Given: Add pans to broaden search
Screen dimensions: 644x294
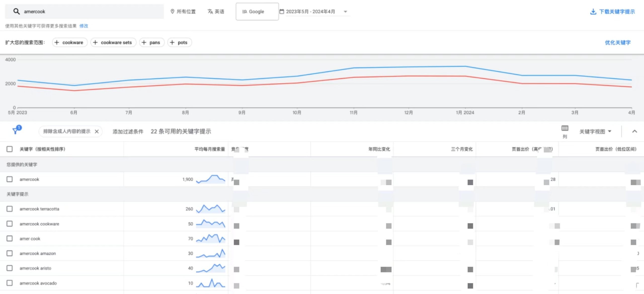Looking at the screenshot, I should [x=152, y=42].
